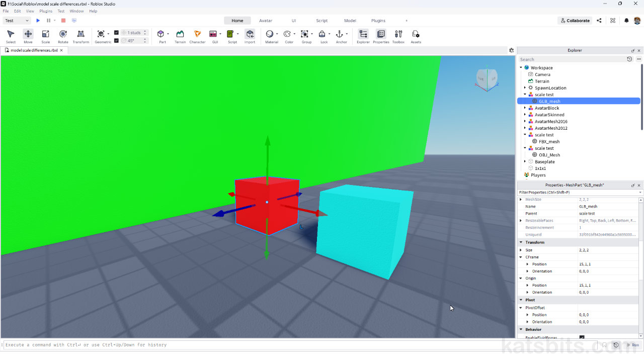
Task: Collapse the Transform properties section
Action: [521, 242]
